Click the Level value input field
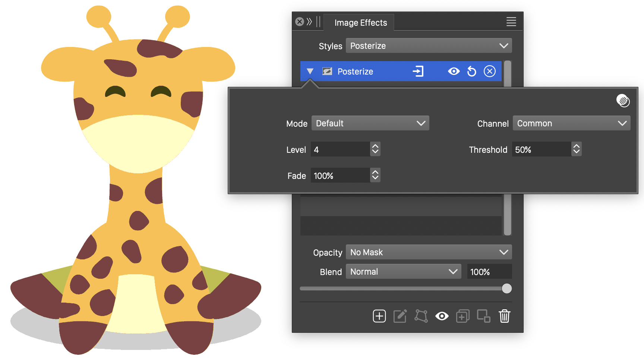This screenshot has height=360, width=644. point(340,150)
